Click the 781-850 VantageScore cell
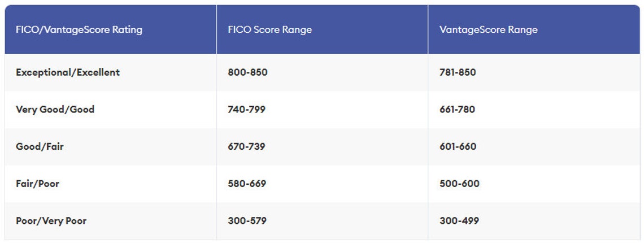 click(534, 72)
